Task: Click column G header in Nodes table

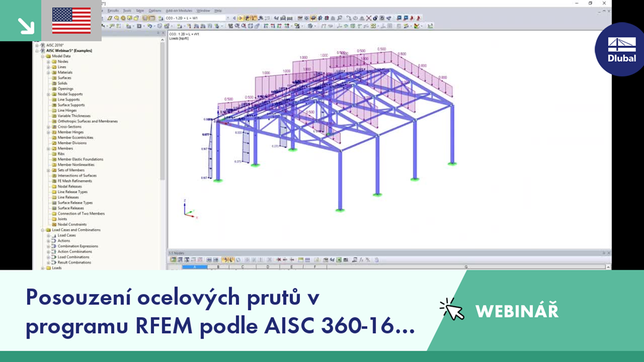Action: click(x=466, y=266)
